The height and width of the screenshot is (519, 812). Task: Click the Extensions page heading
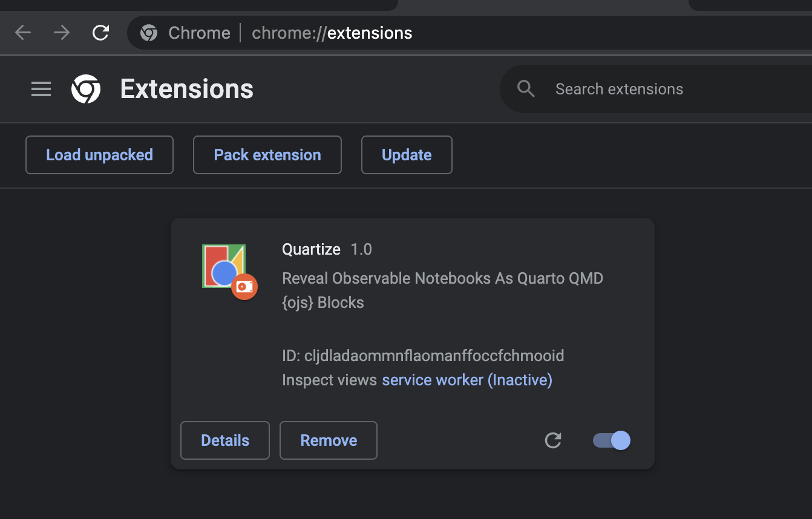[187, 89]
